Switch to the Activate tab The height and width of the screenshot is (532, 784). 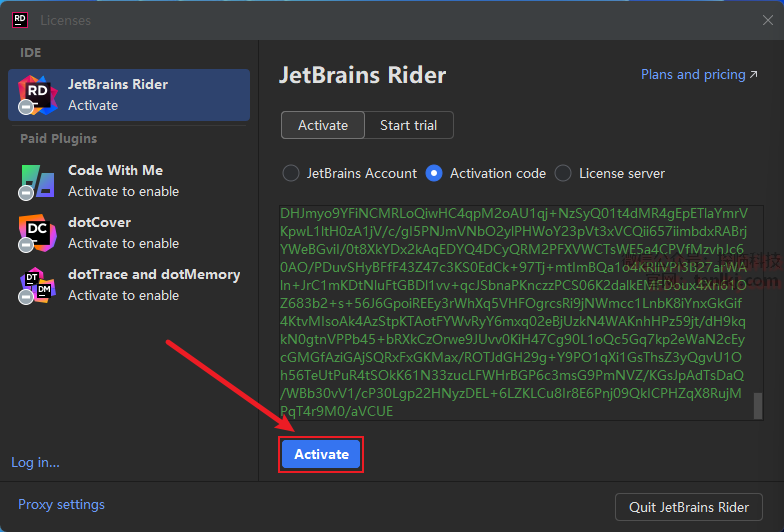click(323, 125)
